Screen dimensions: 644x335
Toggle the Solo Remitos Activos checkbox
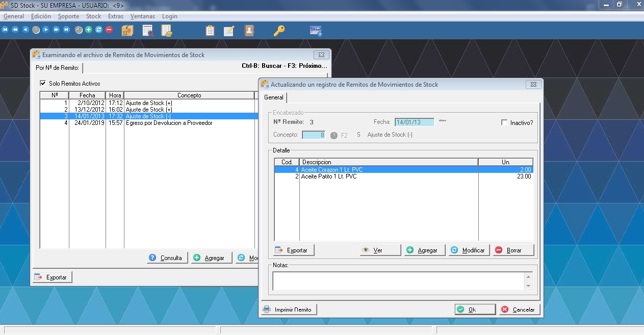(43, 84)
